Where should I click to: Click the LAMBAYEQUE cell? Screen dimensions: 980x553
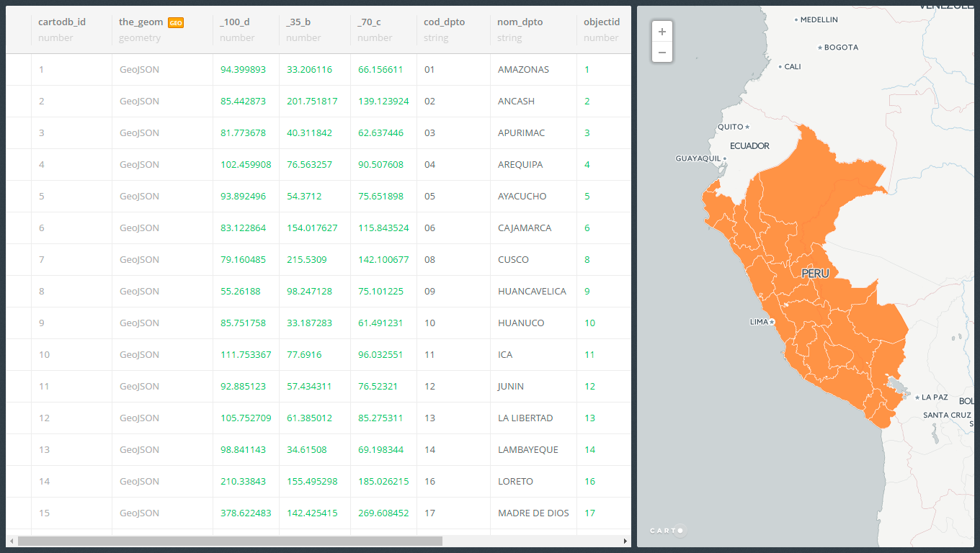[528, 450]
